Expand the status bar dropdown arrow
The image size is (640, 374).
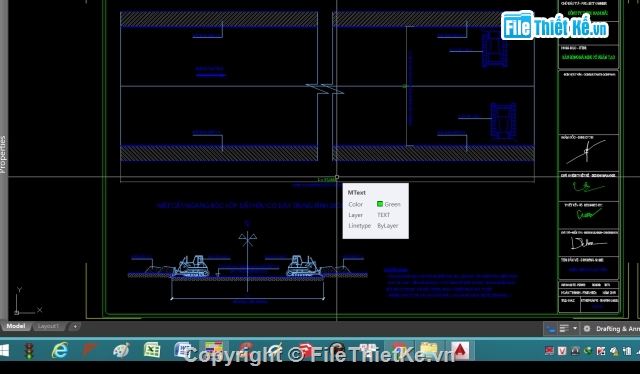coord(575,328)
